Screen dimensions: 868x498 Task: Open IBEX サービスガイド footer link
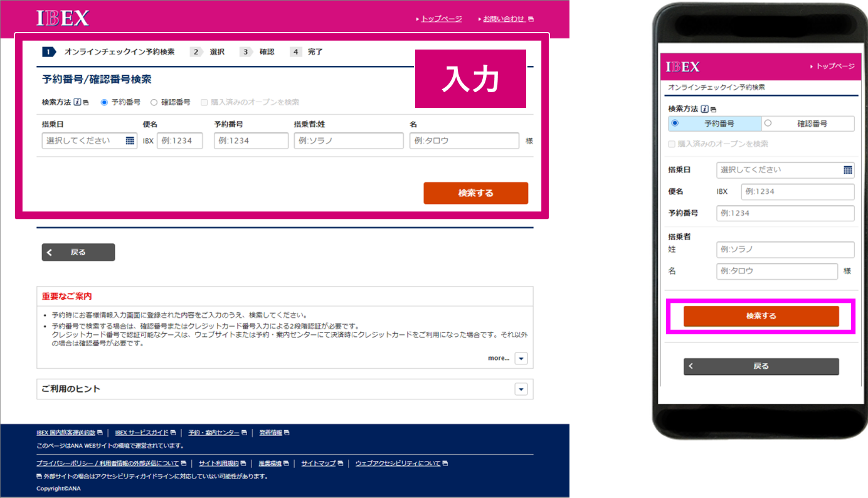point(142,433)
